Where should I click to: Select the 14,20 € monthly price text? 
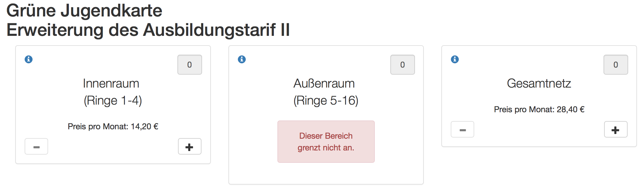pyautogui.click(x=113, y=126)
